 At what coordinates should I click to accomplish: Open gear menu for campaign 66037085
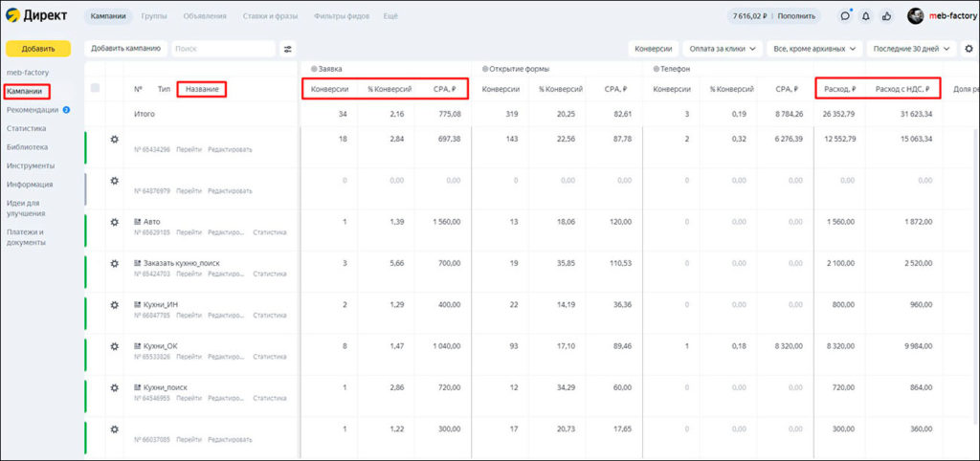coord(115,429)
